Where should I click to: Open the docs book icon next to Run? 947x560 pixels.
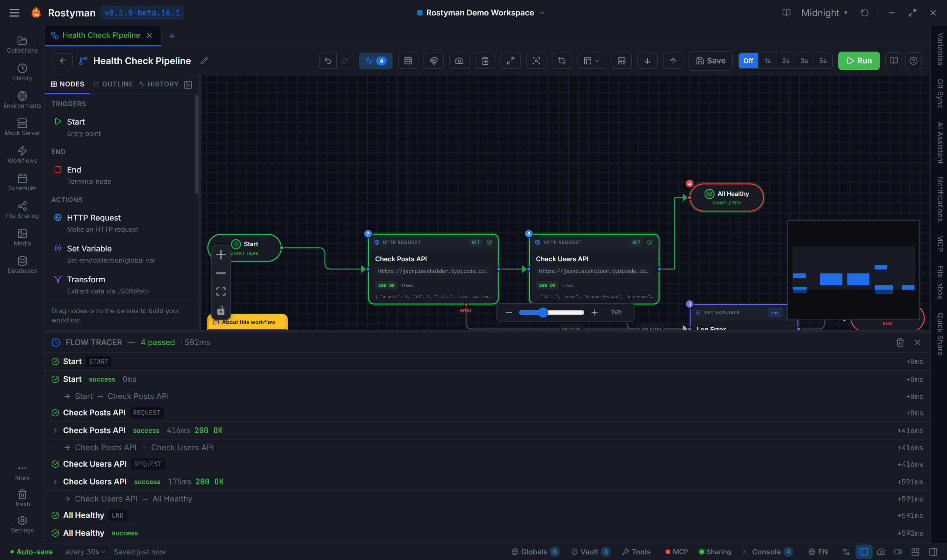point(893,61)
